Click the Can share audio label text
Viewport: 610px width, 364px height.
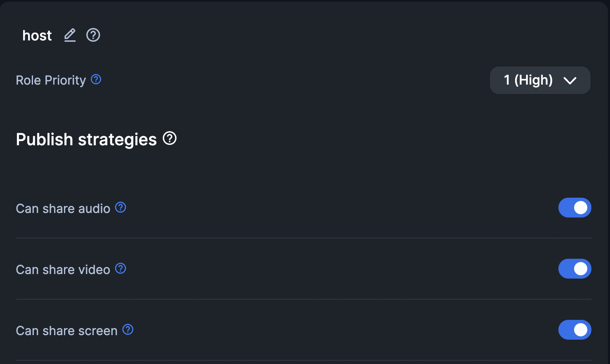pos(63,208)
